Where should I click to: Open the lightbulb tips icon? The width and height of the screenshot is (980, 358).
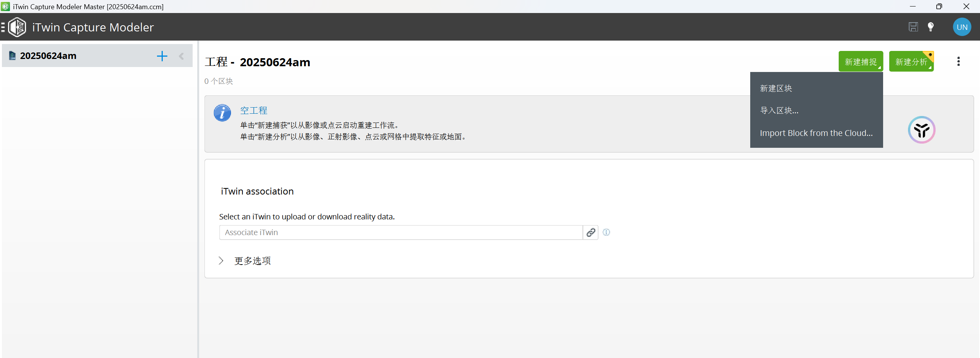pyautogui.click(x=931, y=27)
